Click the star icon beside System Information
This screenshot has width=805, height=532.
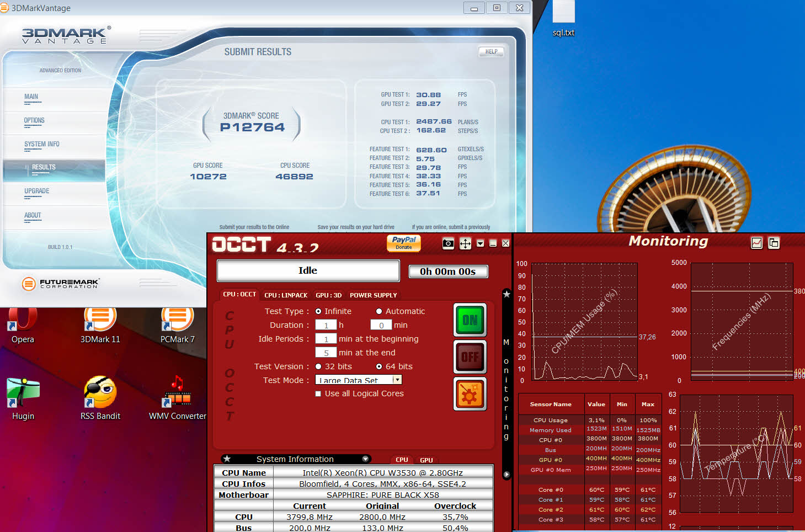tap(227, 459)
